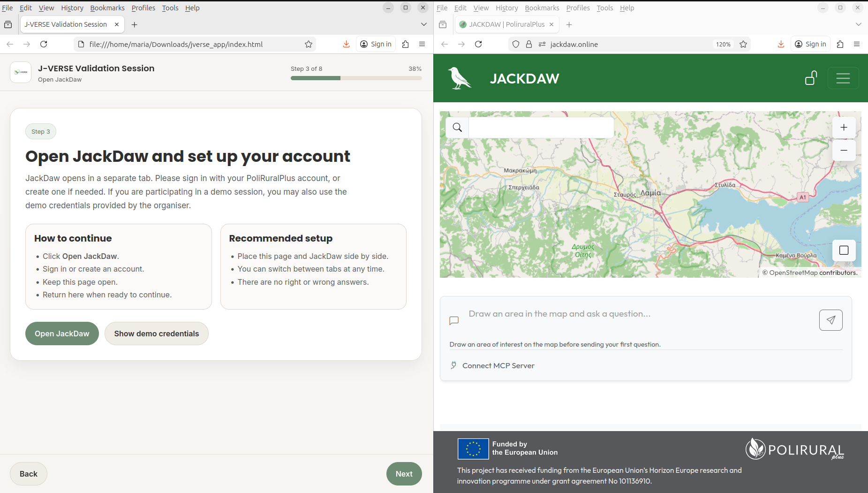Click the shield tracking protection icon
Screen dimensions: 868x493
(516, 44)
